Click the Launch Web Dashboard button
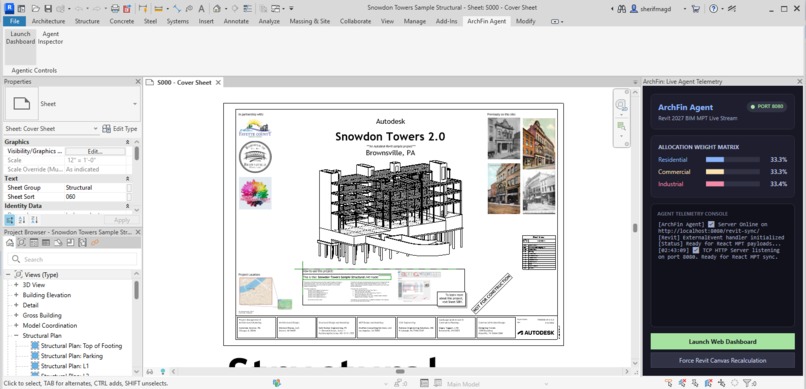806x389 pixels. pyautogui.click(x=722, y=341)
